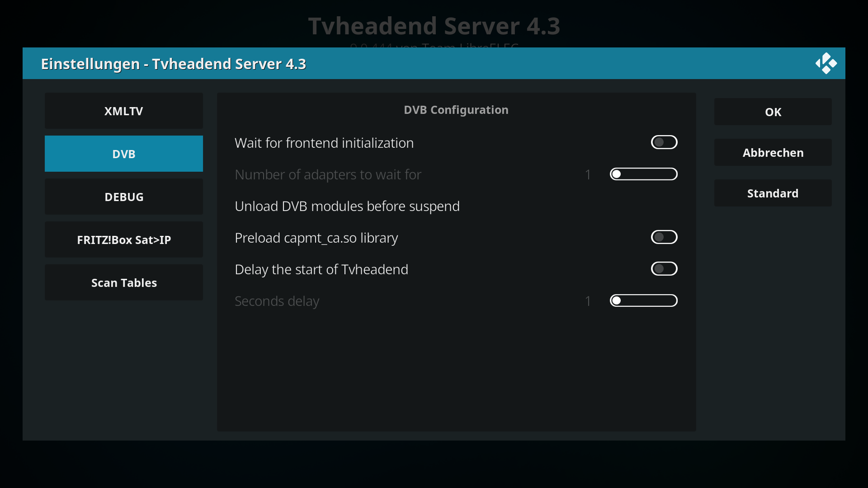Click the DVB Configuration heading

pos(456,110)
